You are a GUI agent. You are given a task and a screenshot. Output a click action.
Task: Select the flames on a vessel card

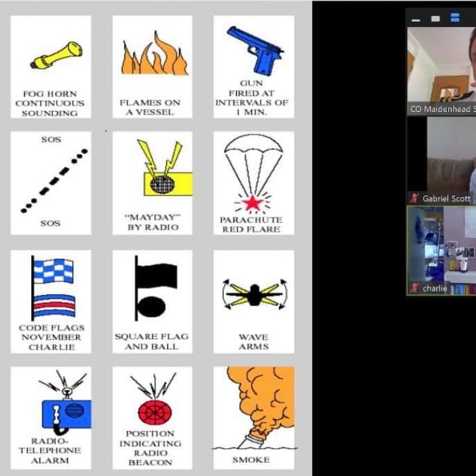pos(152,67)
